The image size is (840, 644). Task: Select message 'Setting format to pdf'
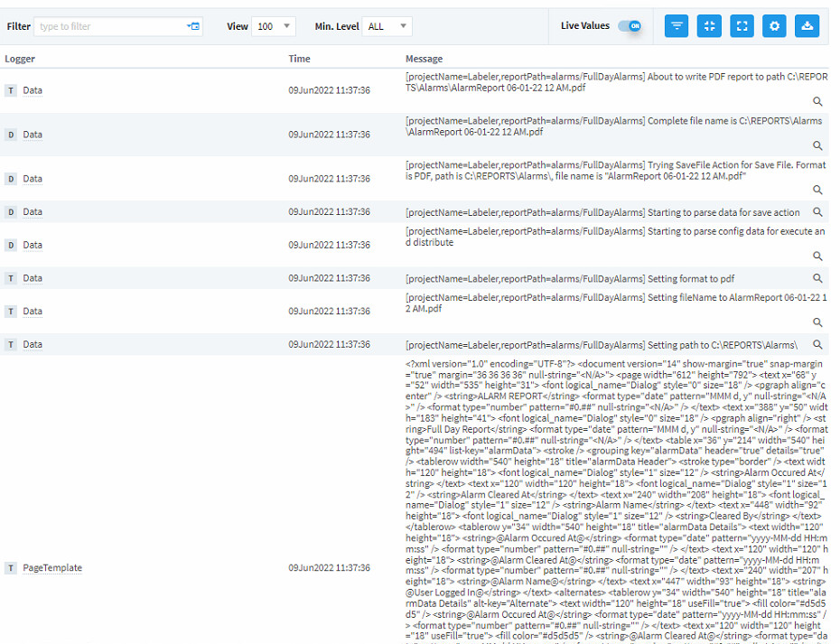[569, 279]
